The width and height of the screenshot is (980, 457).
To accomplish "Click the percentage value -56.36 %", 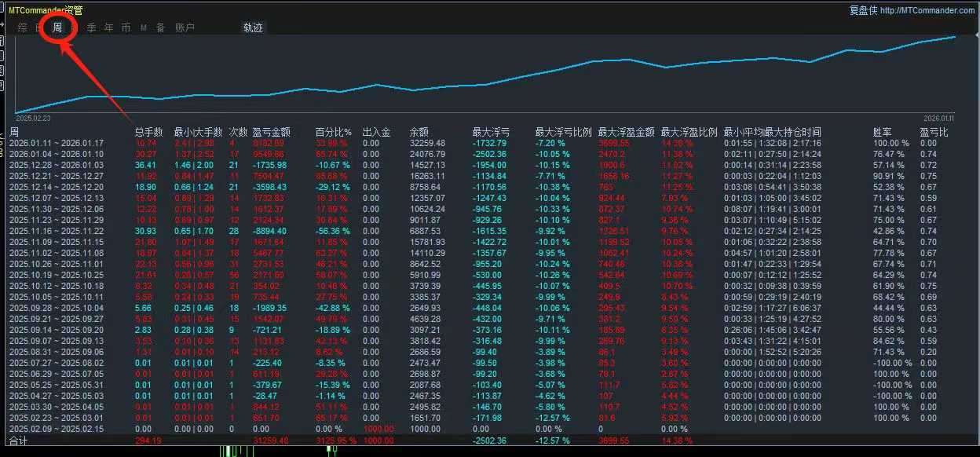I will tap(332, 232).
